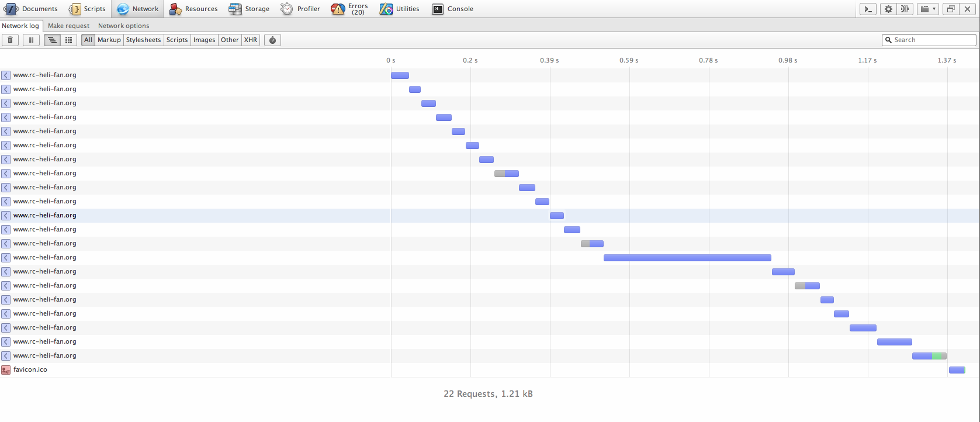Select the highlighted www.rc-heli-fan.org request
Screen dimensions: 980x422
pos(490,216)
